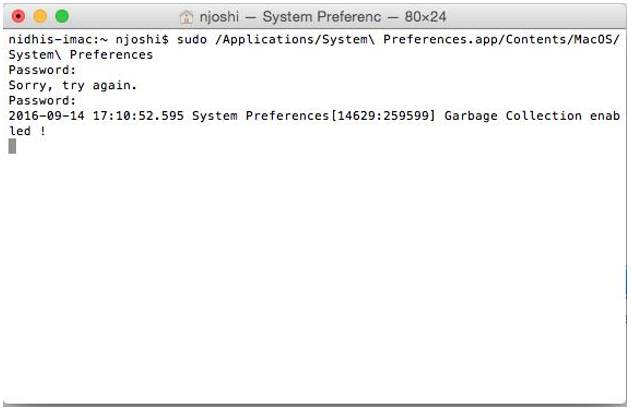Close the Terminal window with red button
Screen dimensions: 631x410
tap(20, 17)
